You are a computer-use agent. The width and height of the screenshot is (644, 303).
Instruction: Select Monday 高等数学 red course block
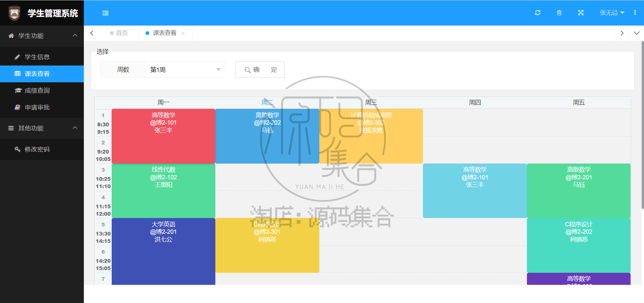[x=163, y=136]
